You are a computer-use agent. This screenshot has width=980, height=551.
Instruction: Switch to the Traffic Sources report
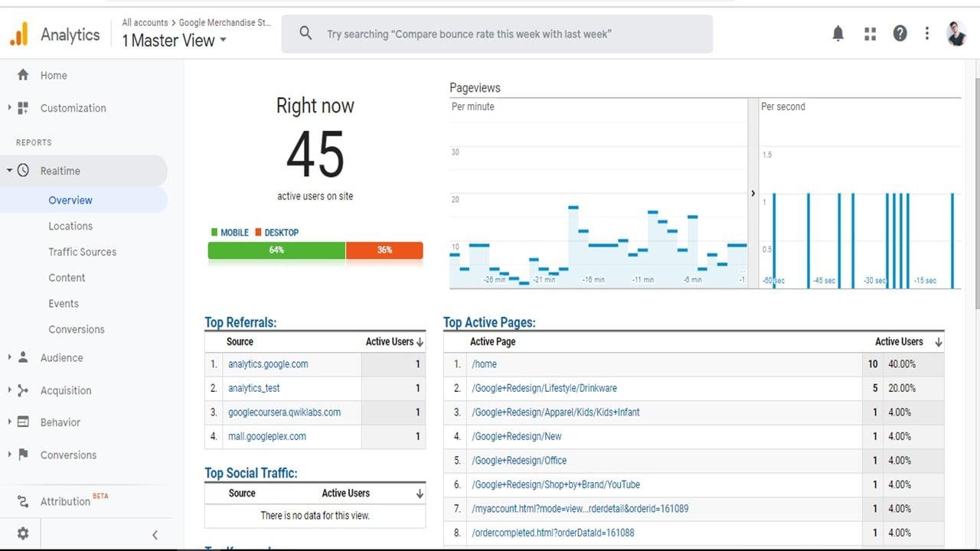click(x=82, y=252)
